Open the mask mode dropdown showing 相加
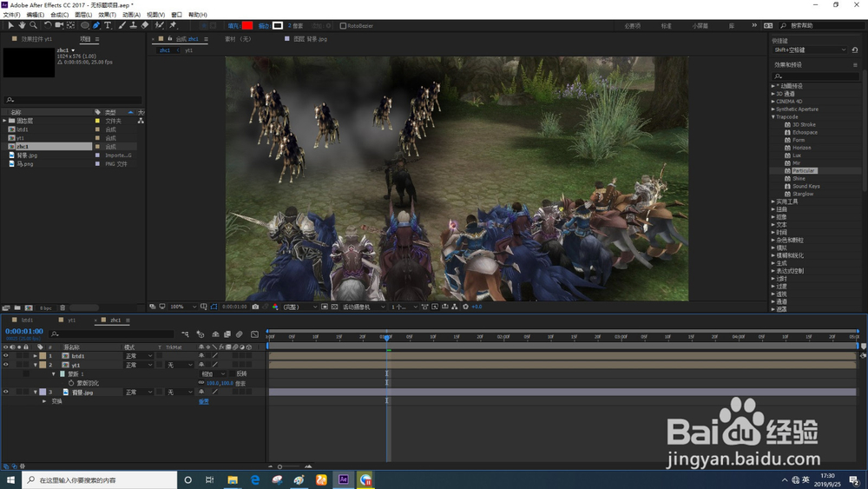The height and width of the screenshot is (489, 868). pyautogui.click(x=214, y=373)
